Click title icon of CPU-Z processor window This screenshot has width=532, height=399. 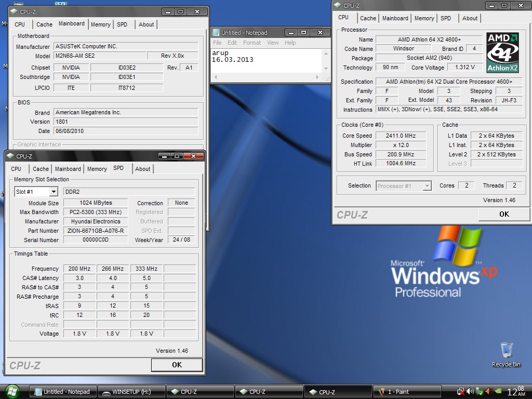[338, 5]
